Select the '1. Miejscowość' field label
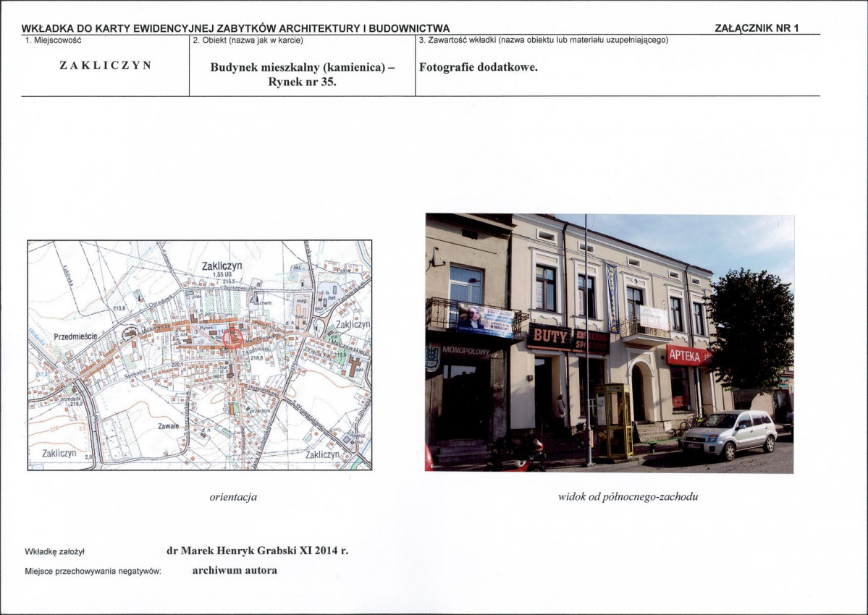This screenshot has height=615, width=868. (53, 41)
